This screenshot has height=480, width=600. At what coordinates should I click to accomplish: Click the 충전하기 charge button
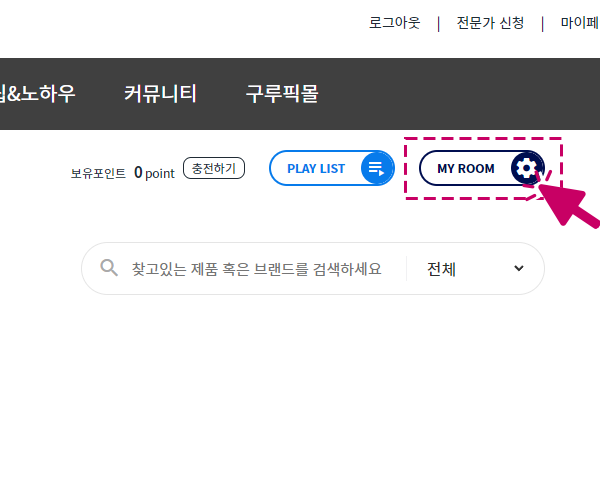pos(214,168)
